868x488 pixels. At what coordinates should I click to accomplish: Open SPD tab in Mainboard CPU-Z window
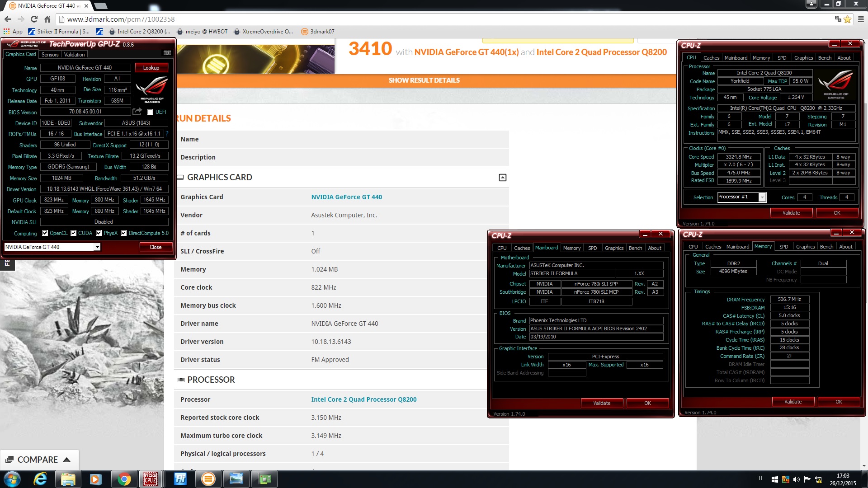tap(592, 248)
